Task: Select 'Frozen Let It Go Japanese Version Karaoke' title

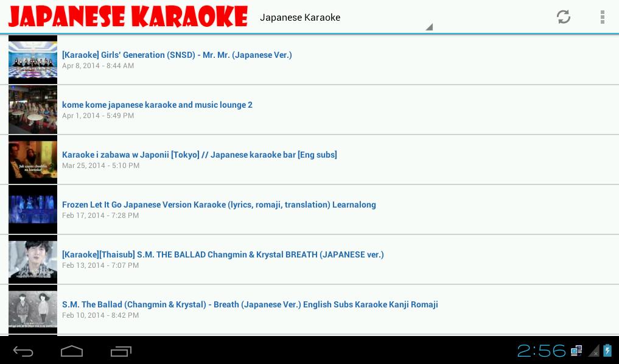Action: [219, 205]
